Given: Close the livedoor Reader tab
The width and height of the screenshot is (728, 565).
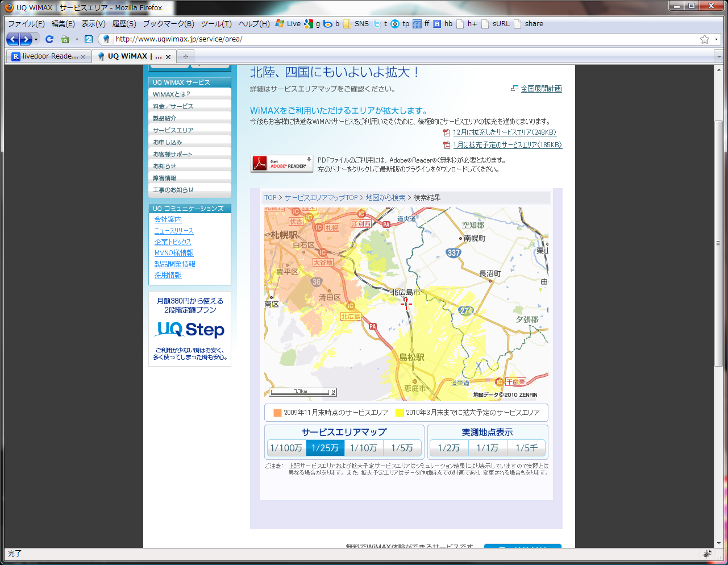Looking at the screenshot, I should click(83, 57).
